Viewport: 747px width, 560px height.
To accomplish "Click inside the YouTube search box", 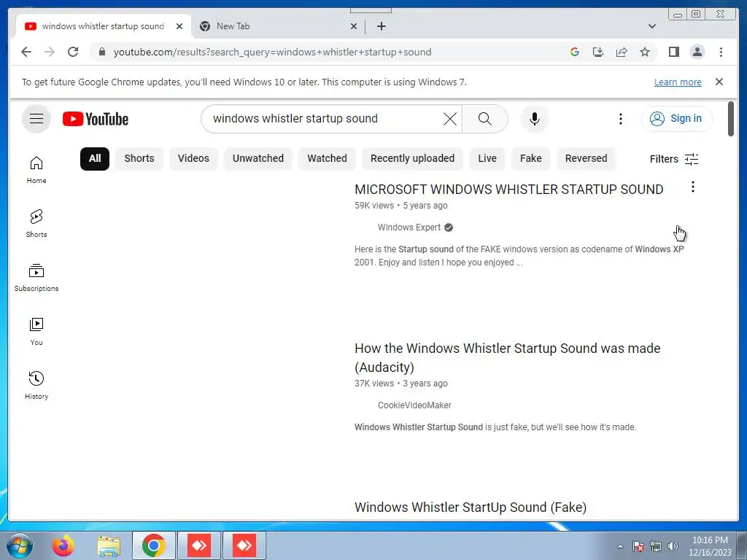I will [x=324, y=119].
